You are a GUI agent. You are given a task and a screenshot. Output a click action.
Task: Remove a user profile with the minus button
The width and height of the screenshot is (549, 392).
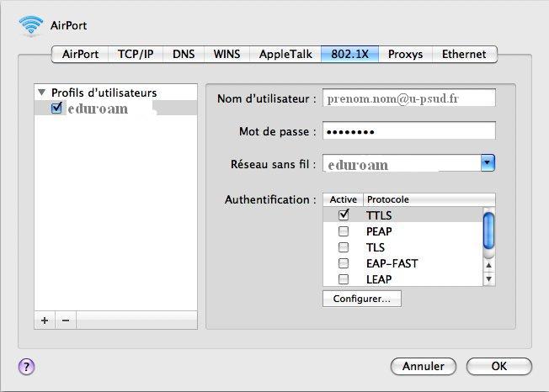pos(66,320)
